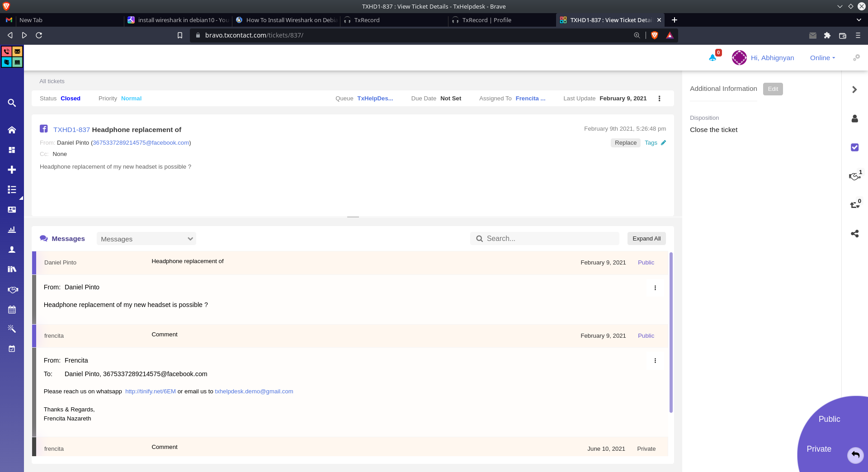The height and width of the screenshot is (472, 868).
Task: Switch to the TxRecord tab
Action: [x=394, y=20]
